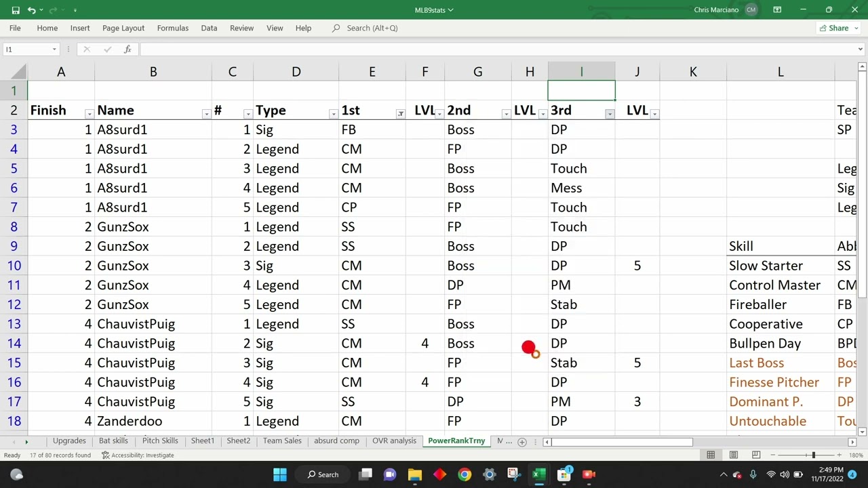Screen dimensions: 868x488
Task: Expand the formula bar chevron
Action: click(861, 49)
